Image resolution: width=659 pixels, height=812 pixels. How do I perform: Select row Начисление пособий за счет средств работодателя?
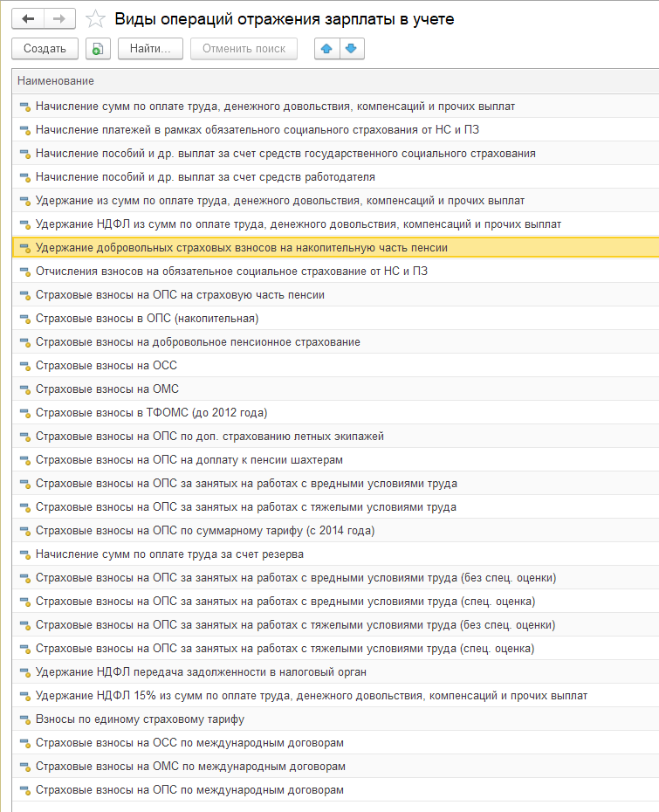click(335, 177)
